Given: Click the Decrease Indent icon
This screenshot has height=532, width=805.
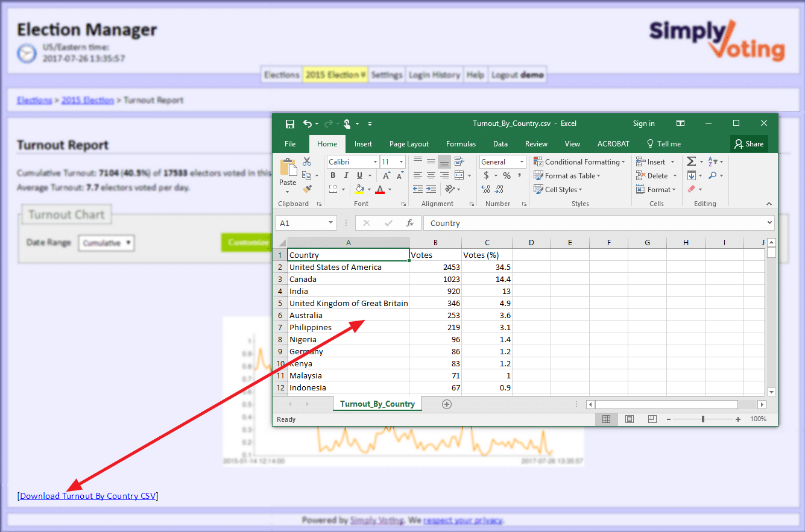Looking at the screenshot, I should tap(417, 189).
